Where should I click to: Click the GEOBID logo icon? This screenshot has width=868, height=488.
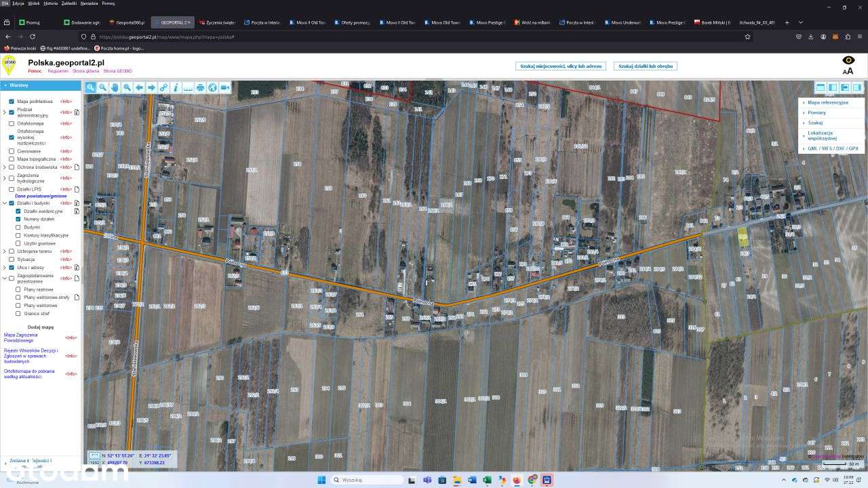pos(9,65)
